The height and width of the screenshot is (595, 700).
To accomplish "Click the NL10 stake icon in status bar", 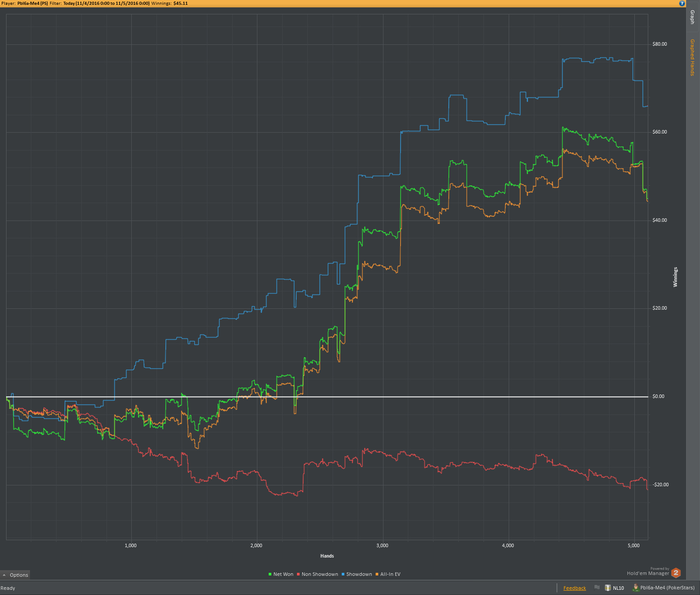I will pyautogui.click(x=608, y=588).
